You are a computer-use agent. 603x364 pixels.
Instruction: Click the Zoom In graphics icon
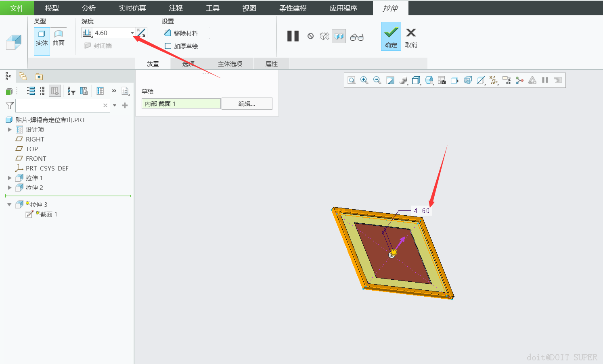(364, 80)
